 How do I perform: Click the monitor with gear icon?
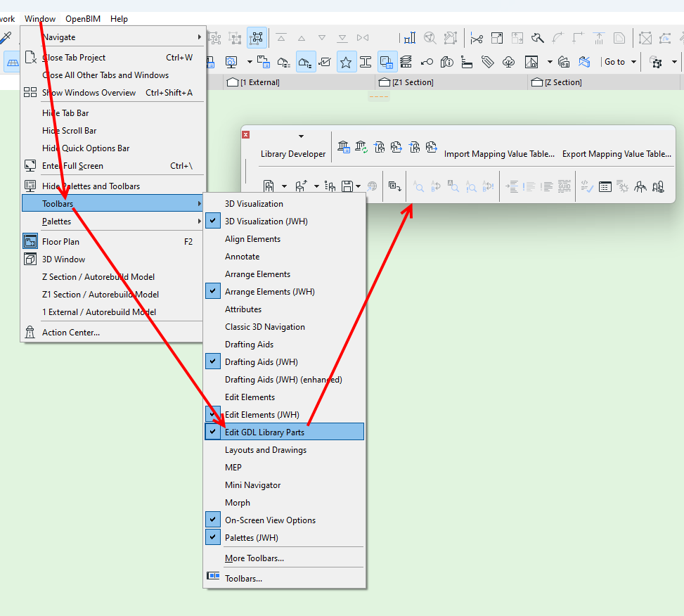pos(231,62)
